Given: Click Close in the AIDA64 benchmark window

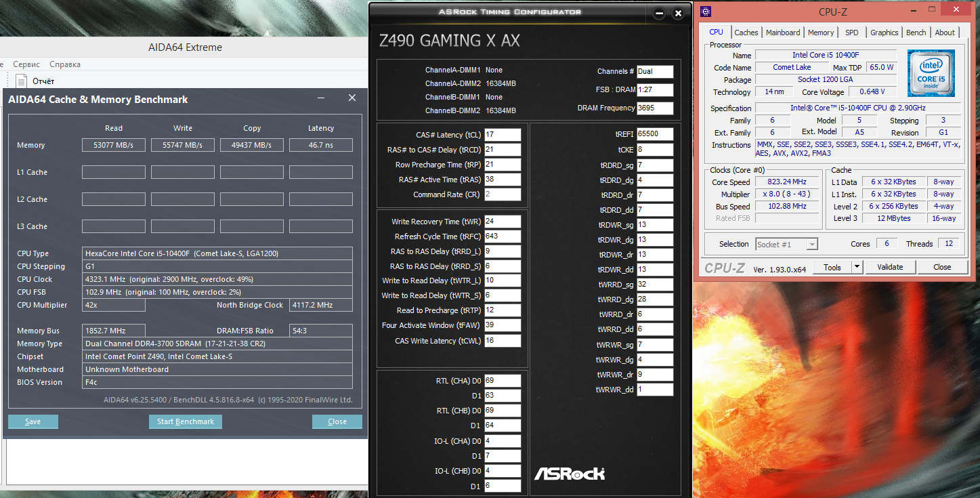Looking at the screenshot, I should coord(337,421).
